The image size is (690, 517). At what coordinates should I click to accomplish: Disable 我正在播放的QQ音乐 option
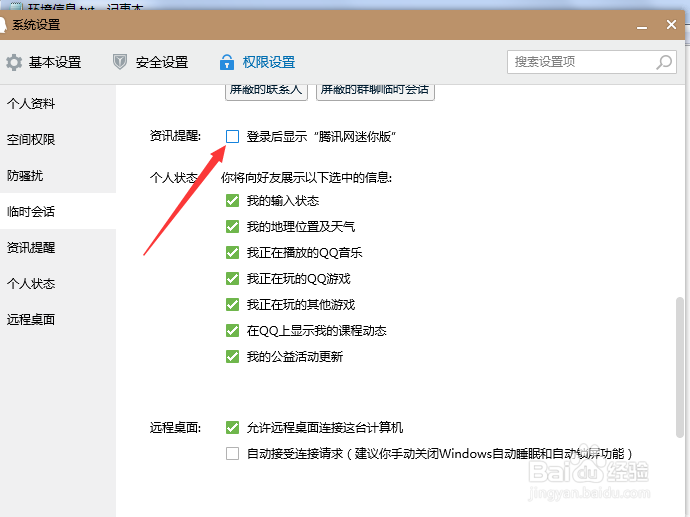pyautogui.click(x=232, y=253)
